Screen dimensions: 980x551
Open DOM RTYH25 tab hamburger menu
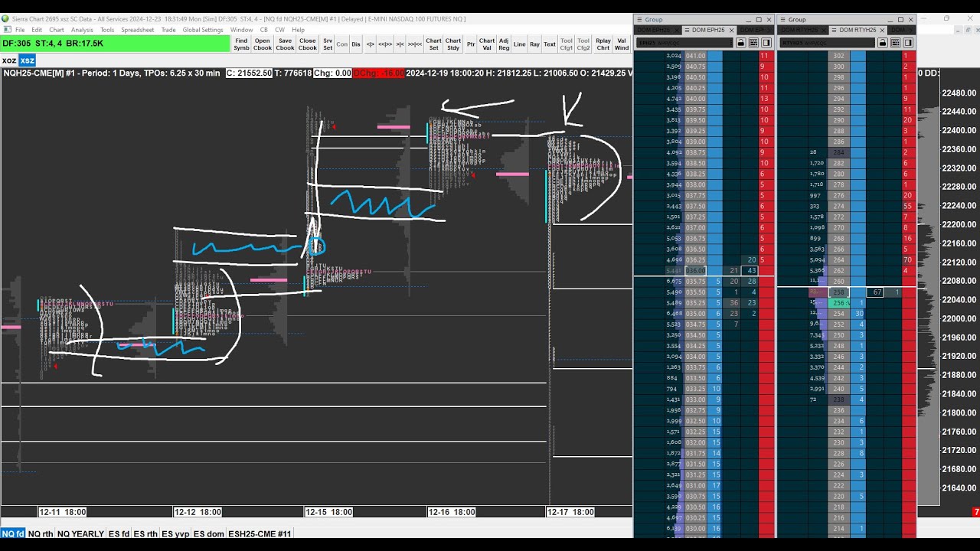coord(833,30)
